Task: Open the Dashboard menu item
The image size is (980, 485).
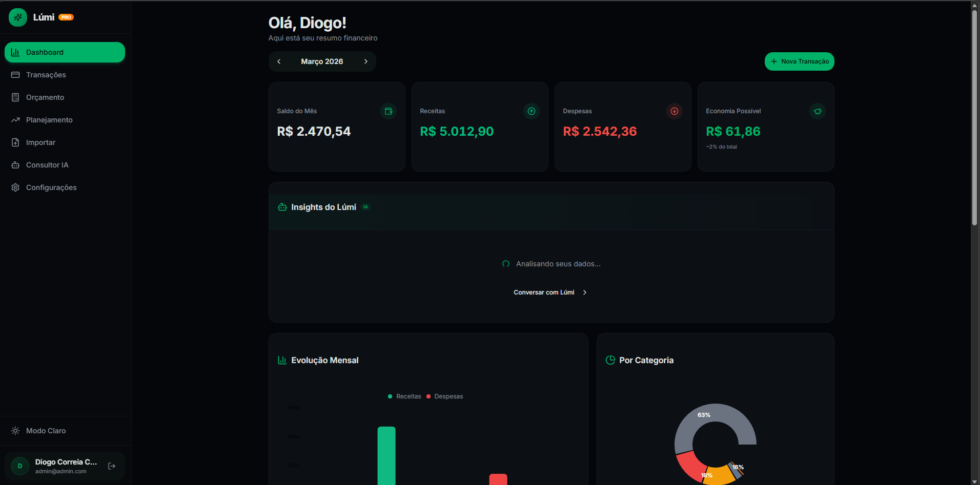Action: [65, 52]
